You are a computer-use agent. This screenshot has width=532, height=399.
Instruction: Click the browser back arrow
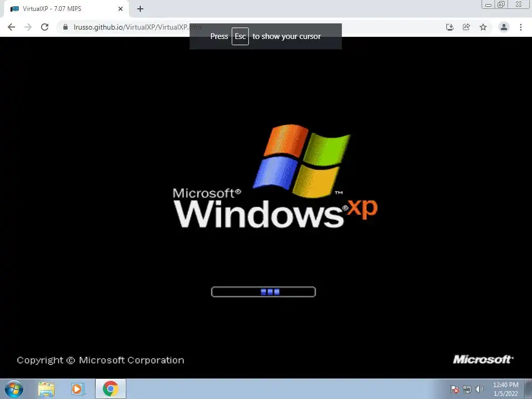11,27
